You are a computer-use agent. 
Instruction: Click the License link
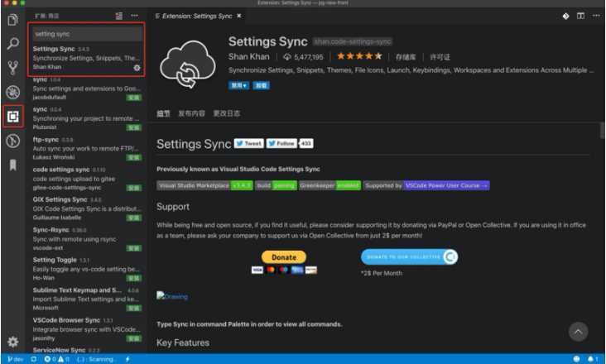(440, 57)
